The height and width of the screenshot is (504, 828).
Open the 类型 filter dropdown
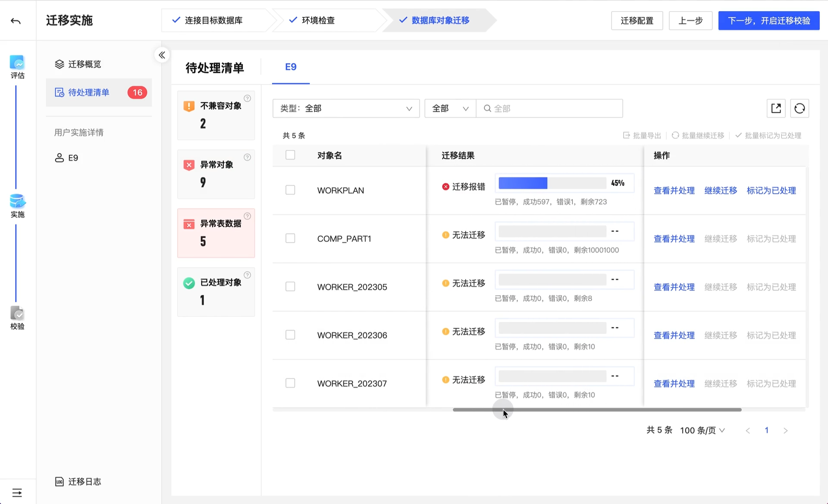[x=346, y=108]
